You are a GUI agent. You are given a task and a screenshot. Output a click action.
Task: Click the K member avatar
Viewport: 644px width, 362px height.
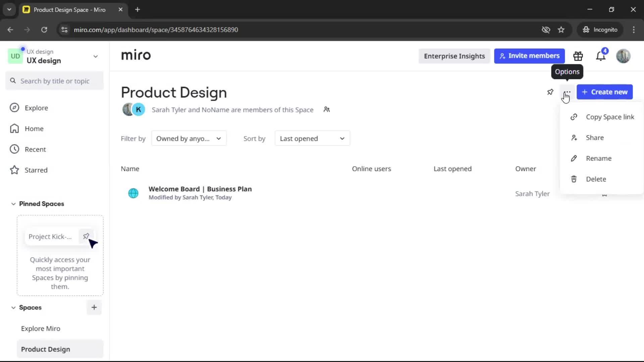pyautogui.click(x=138, y=110)
